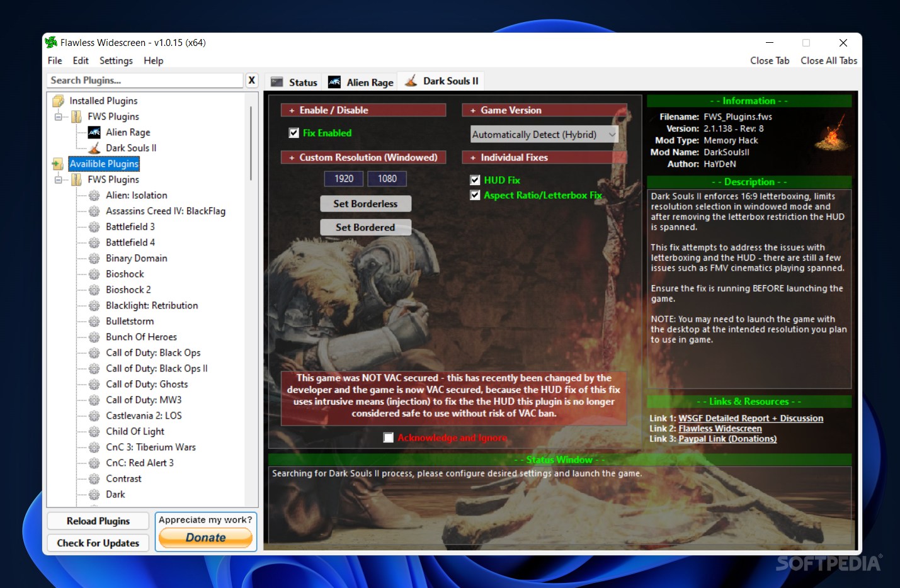Select Call of Duty: MW3 in plugin list

pos(144,400)
